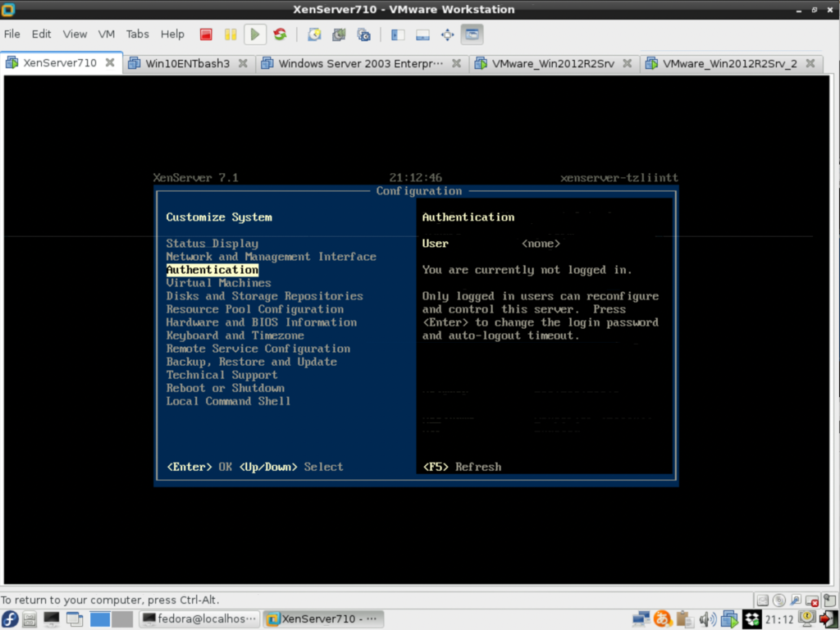This screenshot has width=840, height=630.
Task: Toggle the library sidebar panel icon
Action: [398, 34]
